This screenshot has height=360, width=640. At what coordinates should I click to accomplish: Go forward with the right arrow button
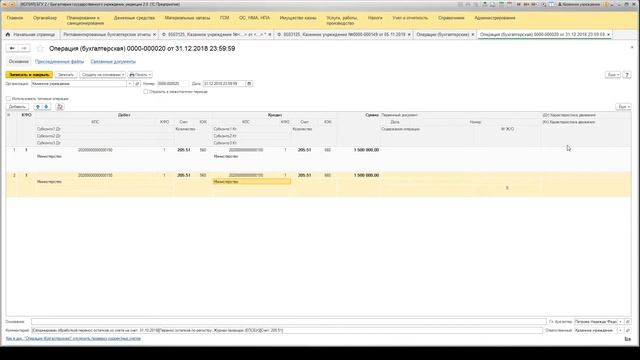click(x=24, y=49)
